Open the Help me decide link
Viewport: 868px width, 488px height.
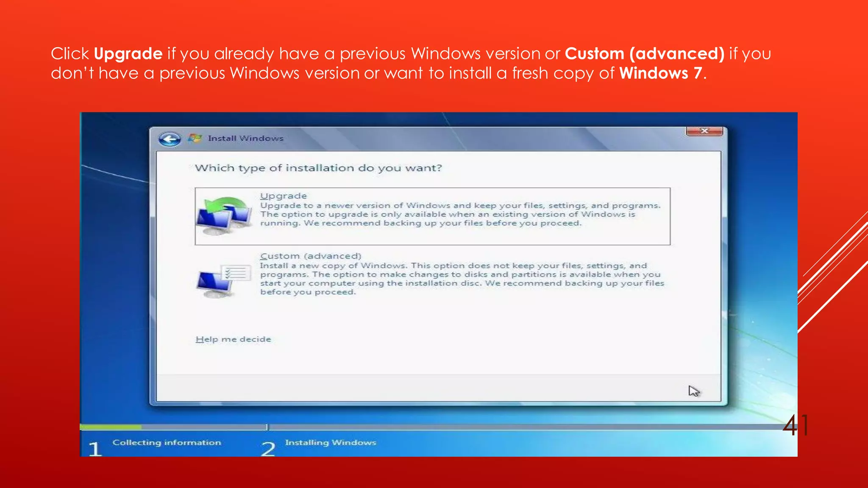(x=233, y=339)
